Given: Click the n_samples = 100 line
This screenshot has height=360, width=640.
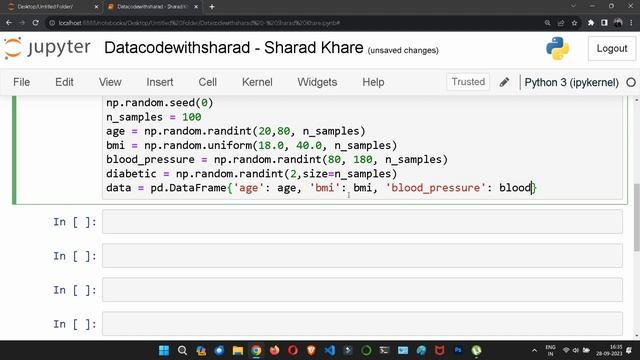Looking at the screenshot, I should point(153,117).
